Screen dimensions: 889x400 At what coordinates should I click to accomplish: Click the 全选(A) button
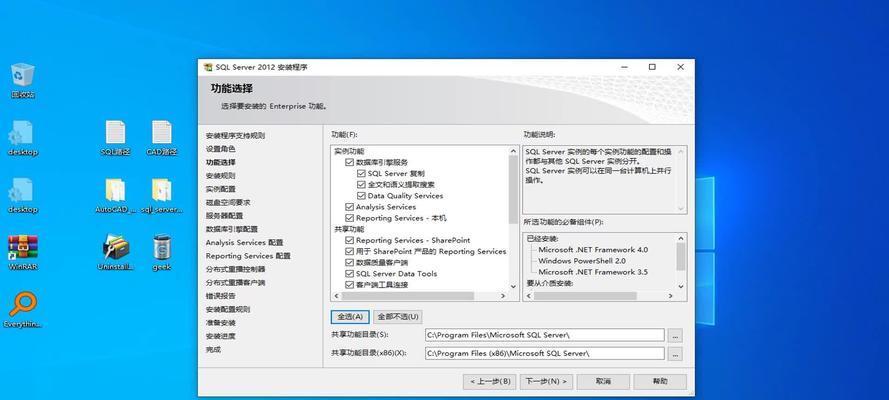click(350, 317)
